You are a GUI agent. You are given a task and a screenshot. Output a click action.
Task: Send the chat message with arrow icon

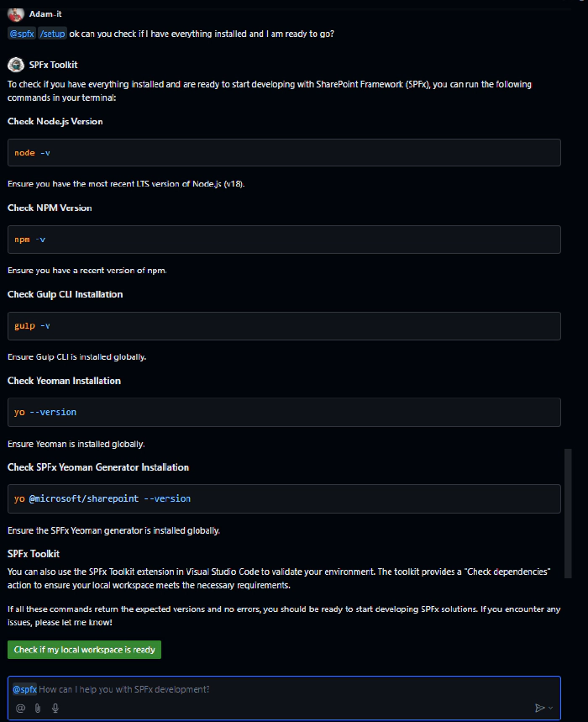[539, 708]
